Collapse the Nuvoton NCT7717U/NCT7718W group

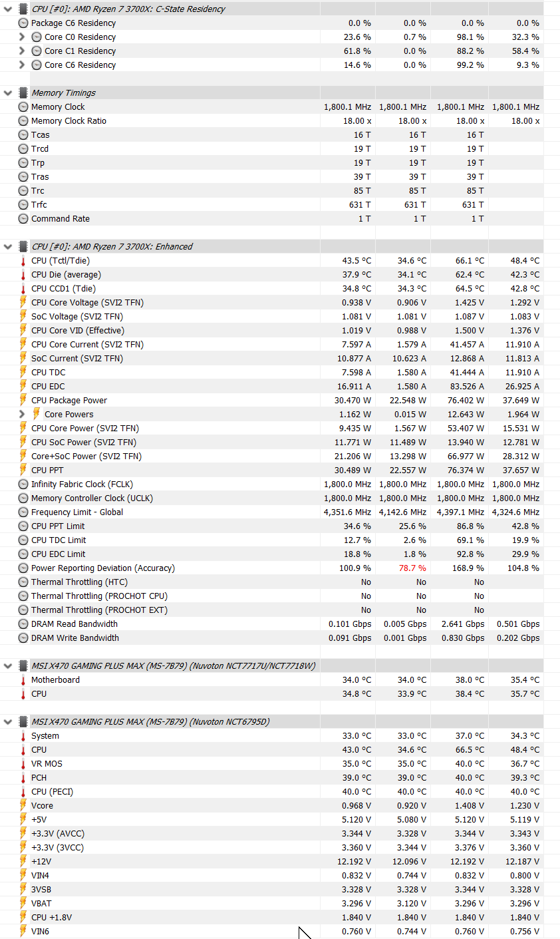click(x=8, y=666)
